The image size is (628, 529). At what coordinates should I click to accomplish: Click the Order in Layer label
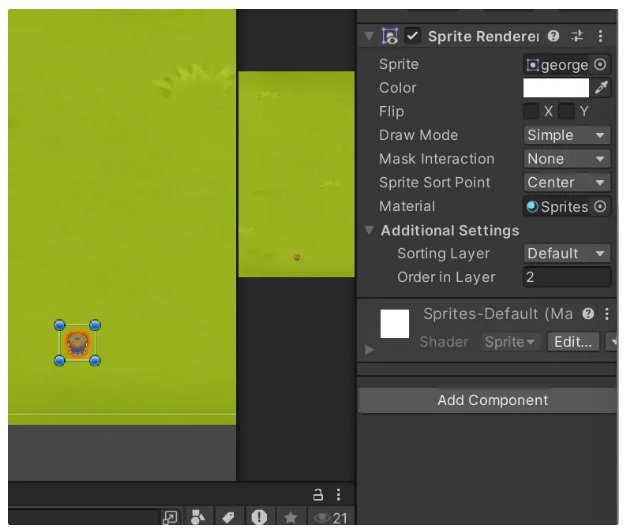click(x=446, y=277)
